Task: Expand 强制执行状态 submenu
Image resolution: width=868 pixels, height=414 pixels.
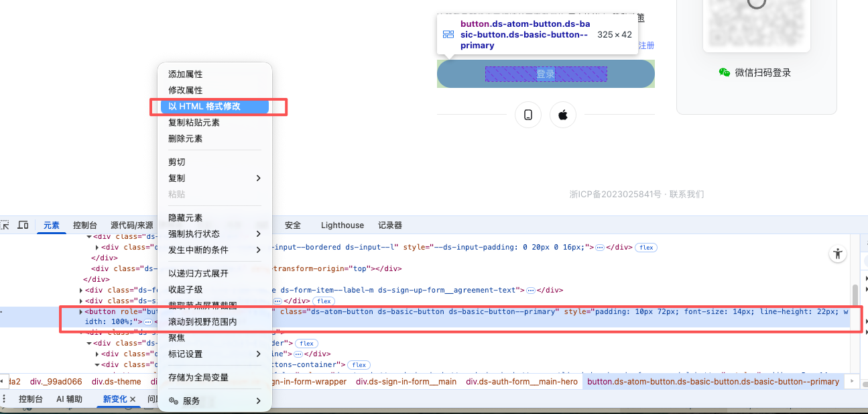Action: [214, 234]
